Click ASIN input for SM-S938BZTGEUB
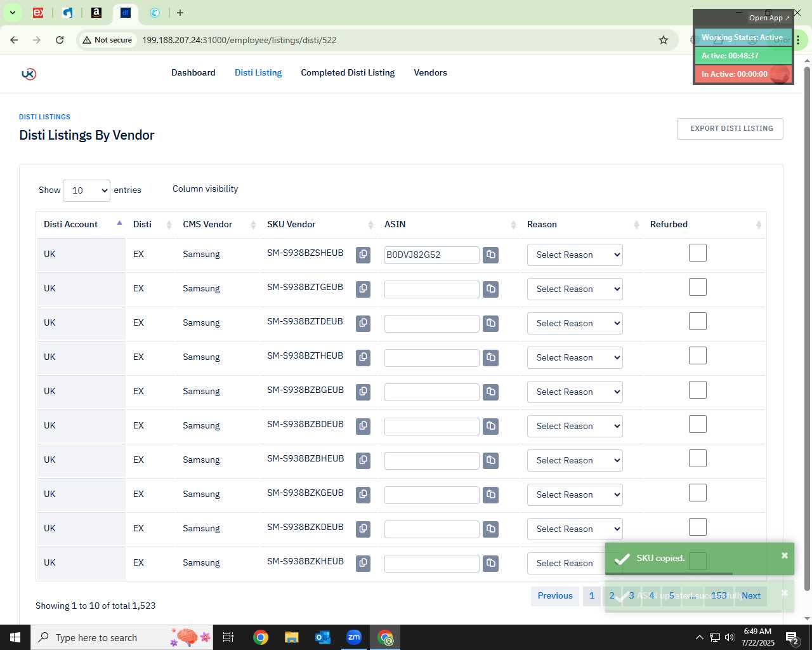This screenshot has width=812, height=650. coord(432,289)
